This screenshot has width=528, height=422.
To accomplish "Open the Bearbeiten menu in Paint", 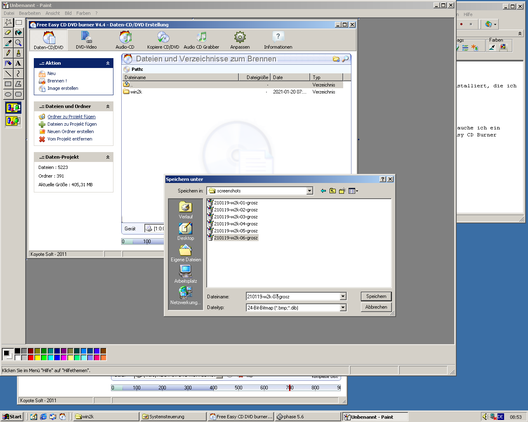I will click(x=30, y=13).
